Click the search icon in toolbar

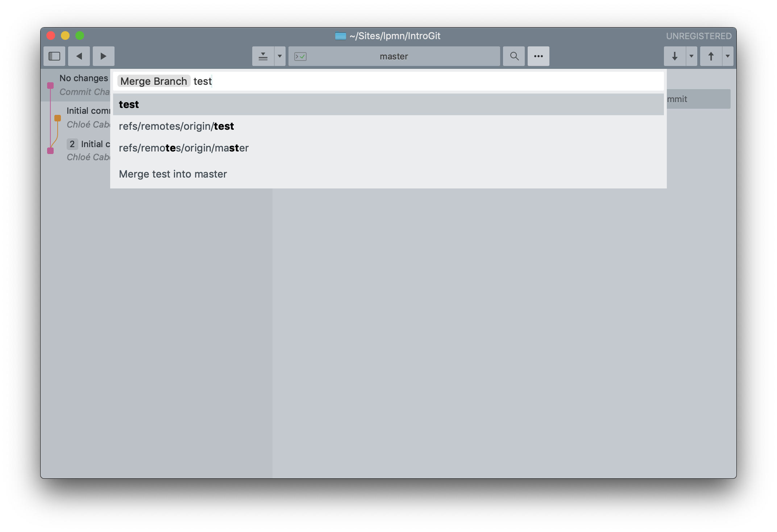pos(514,56)
